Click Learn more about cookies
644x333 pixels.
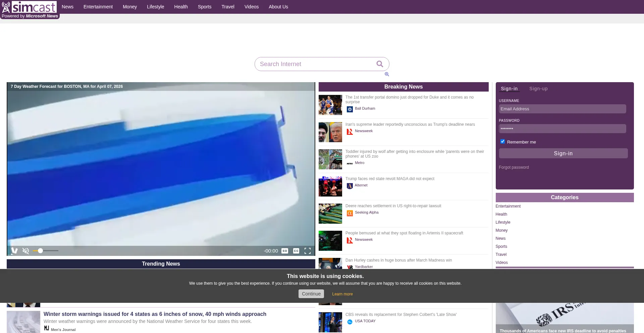342,294
